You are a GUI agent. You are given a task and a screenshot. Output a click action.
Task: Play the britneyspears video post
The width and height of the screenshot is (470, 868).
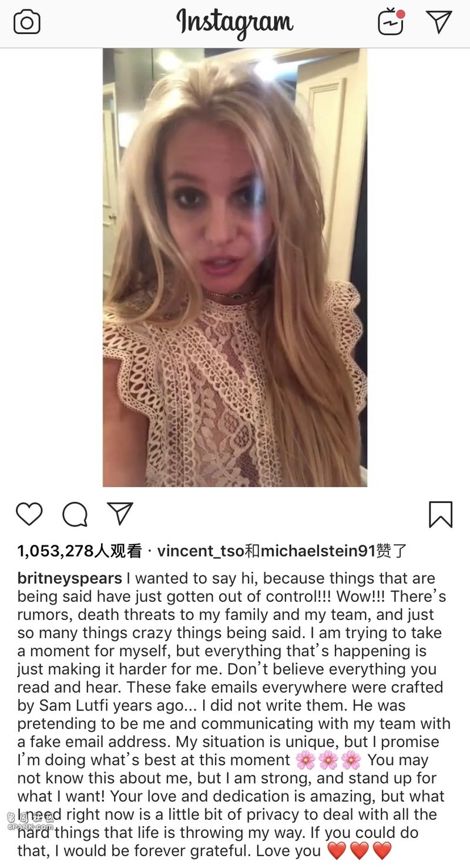235,267
